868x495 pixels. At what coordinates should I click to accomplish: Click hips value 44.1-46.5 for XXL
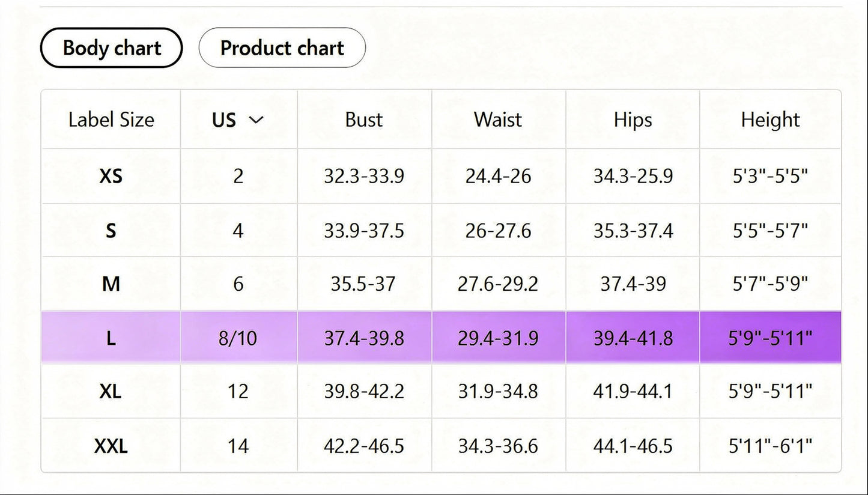pos(633,446)
